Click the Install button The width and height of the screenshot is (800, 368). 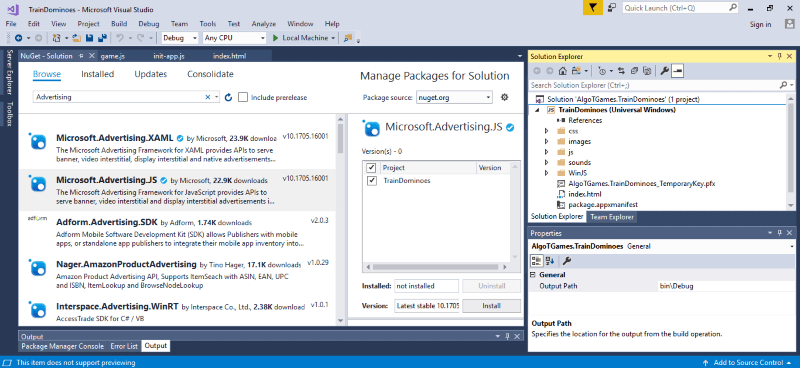pos(491,306)
